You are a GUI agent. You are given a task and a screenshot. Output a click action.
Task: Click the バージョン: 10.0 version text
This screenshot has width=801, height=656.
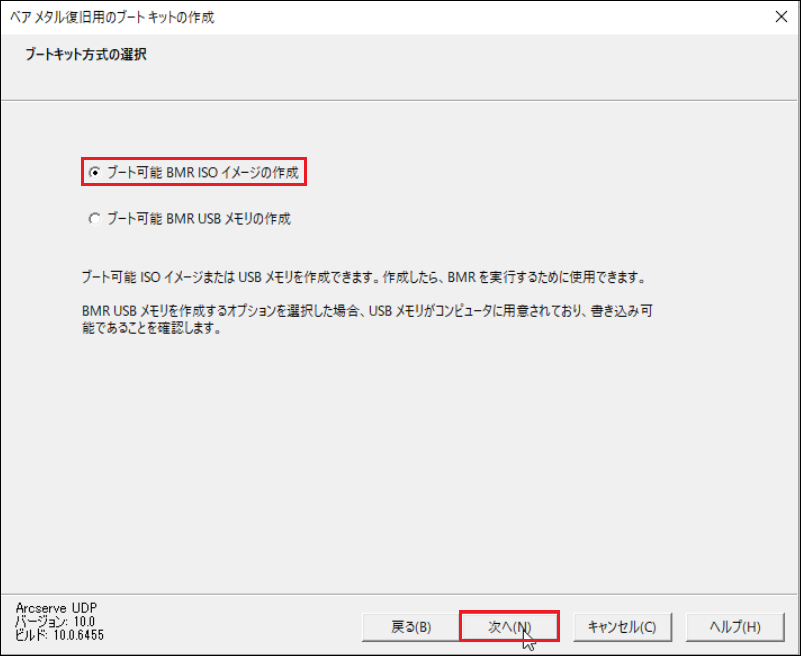pos(55,622)
